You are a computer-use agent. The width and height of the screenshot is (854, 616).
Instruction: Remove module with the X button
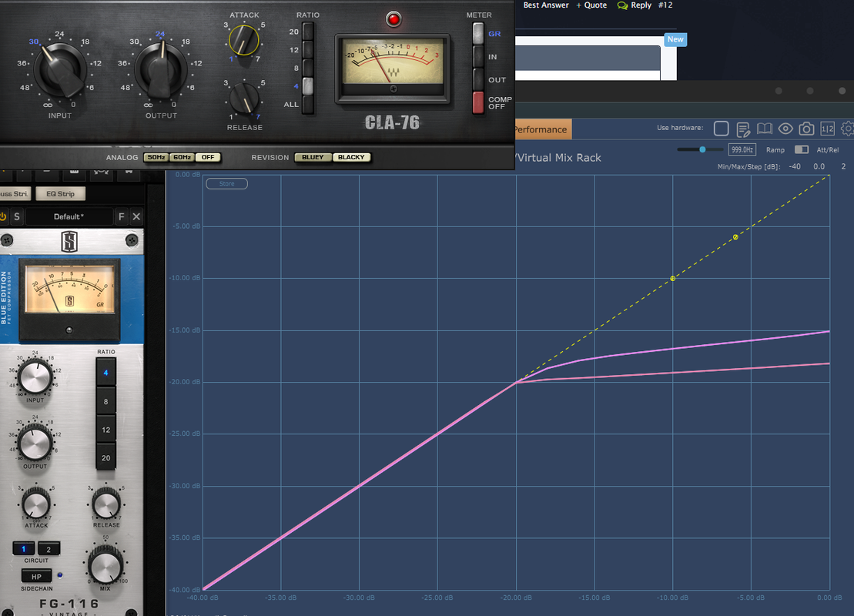coord(137,217)
